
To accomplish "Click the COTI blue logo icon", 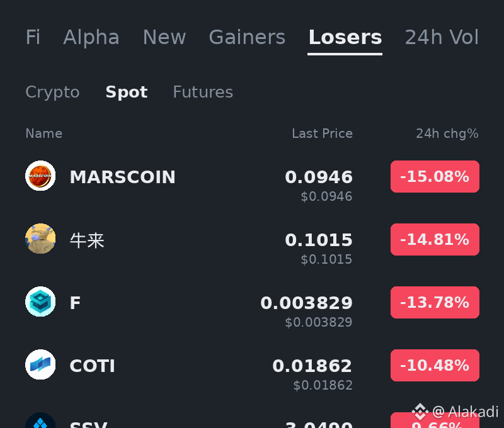I will (40, 364).
